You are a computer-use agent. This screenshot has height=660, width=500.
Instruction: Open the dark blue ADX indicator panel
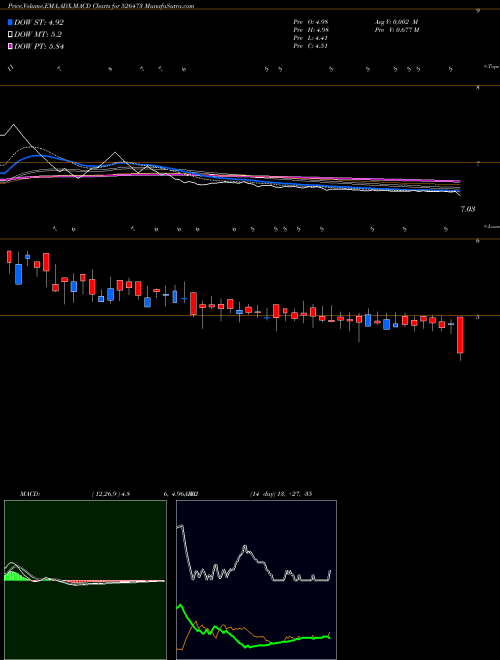[256, 580]
